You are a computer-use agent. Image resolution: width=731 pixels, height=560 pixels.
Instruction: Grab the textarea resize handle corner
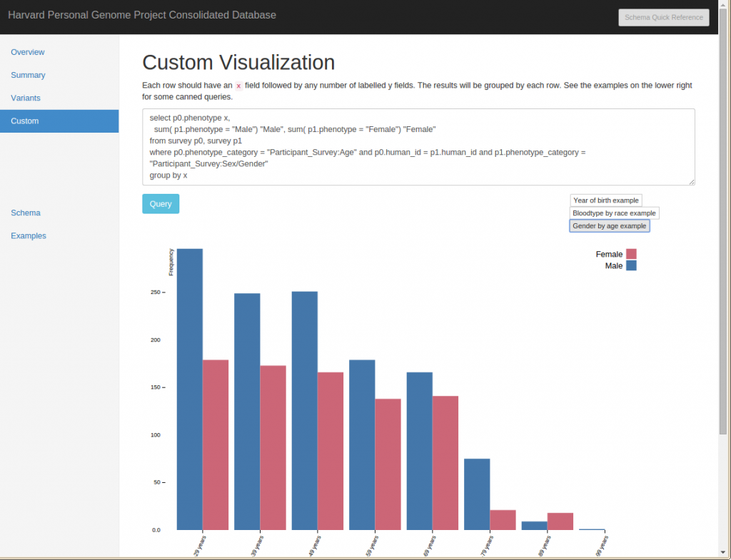pyautogui.click(x=690, y=183)
